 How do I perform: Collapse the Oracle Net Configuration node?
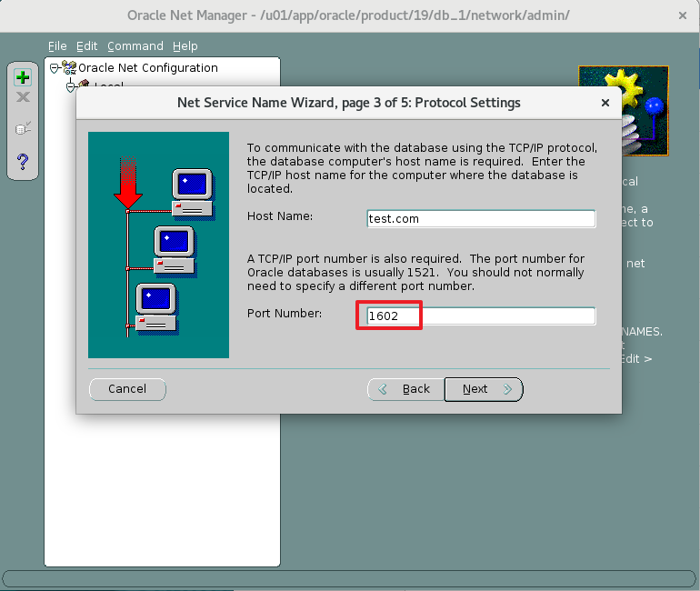click(x=54, y=68)
